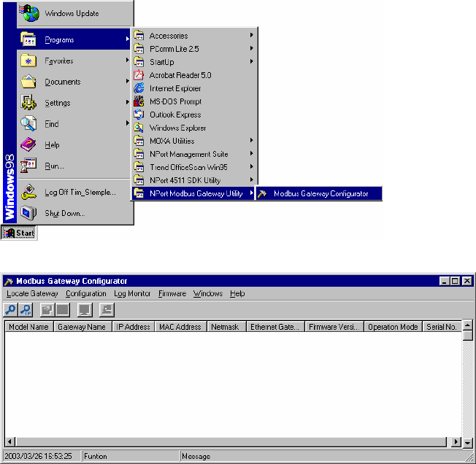Click the vertical scrollbar up arrow
This screenshot has width=476, height=464.
click(x=467, y=325)
